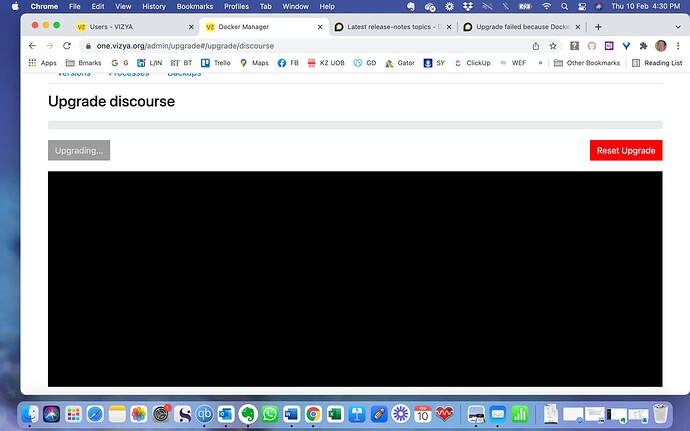Open the KZ UOB bookmark
Viewport: 690px width, 431px height.
pos(326,63)
